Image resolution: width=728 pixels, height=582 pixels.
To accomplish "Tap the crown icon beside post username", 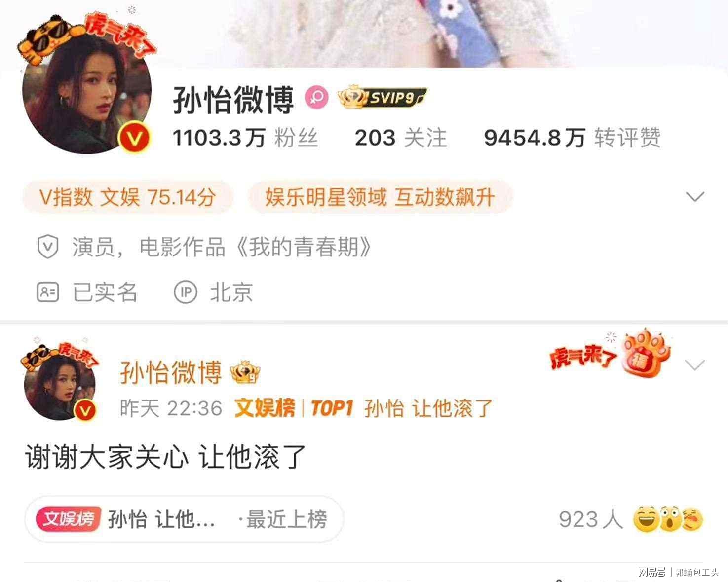I will coord(246,372).
